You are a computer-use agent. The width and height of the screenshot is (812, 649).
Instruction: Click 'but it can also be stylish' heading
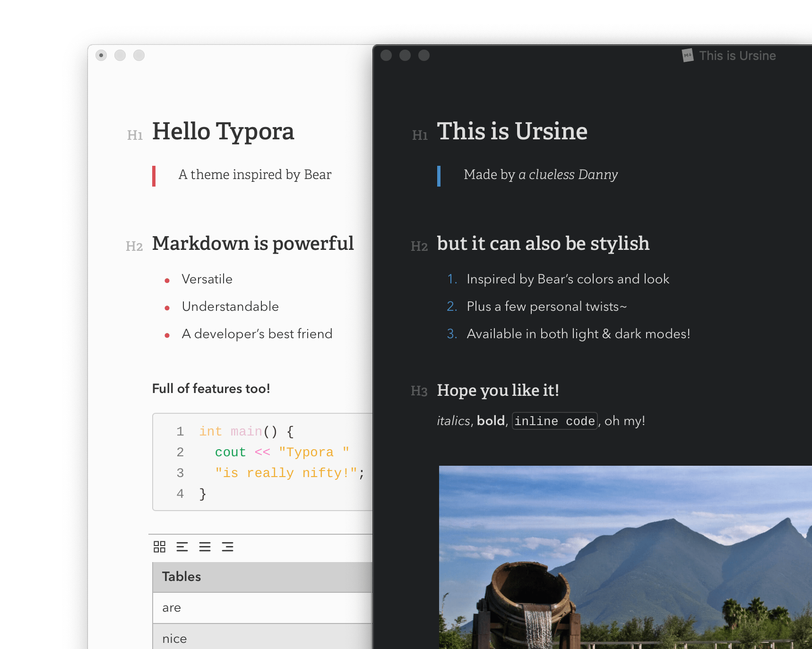(x=543, y=244)
